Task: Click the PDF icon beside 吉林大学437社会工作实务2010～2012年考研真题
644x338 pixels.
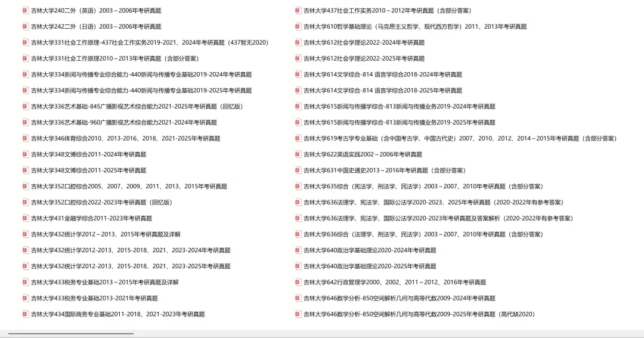Action: coord(298,11)
